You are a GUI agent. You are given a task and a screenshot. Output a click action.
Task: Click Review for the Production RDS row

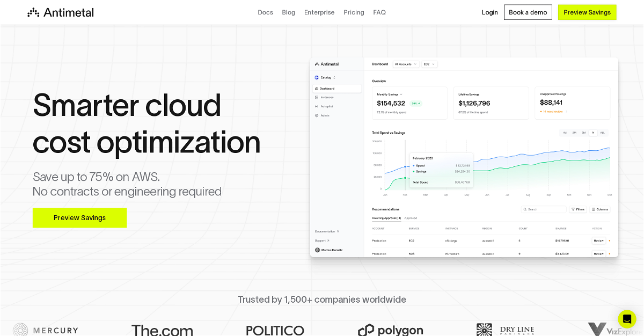[598, 253]
